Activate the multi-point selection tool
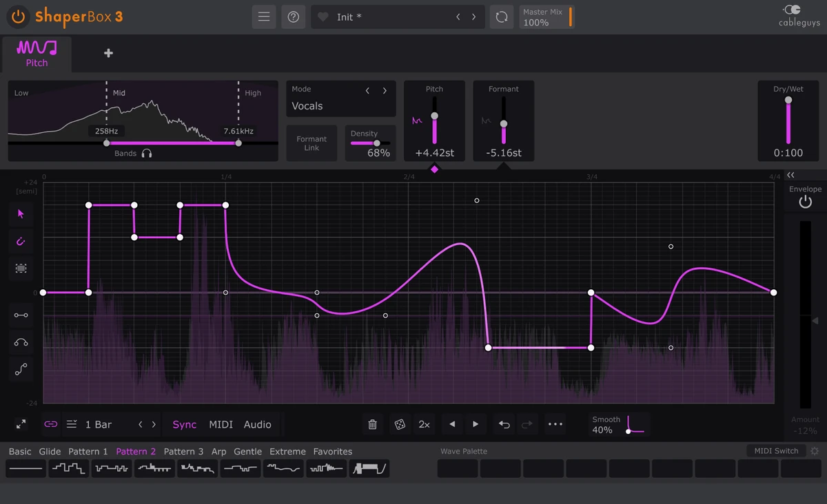The height and width of the screenshot is (504, 827). coord(21,268)
